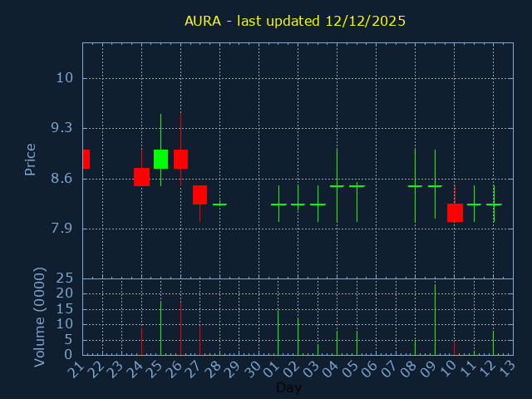Click the price axis value 9.3

pos(62,128)
